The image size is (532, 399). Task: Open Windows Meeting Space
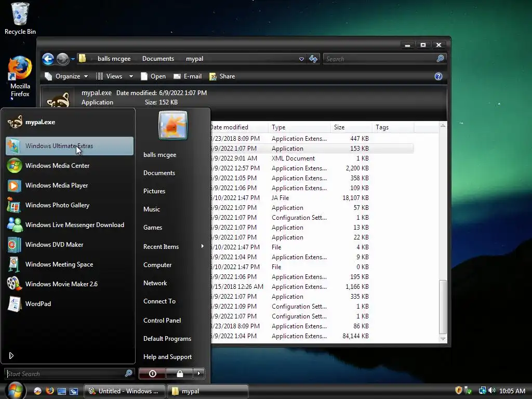pyautogui.click(x=70, y=264)
